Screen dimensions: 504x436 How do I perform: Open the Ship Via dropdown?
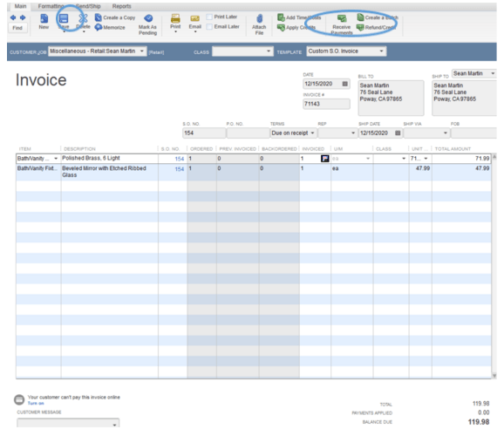coord(446,133)
